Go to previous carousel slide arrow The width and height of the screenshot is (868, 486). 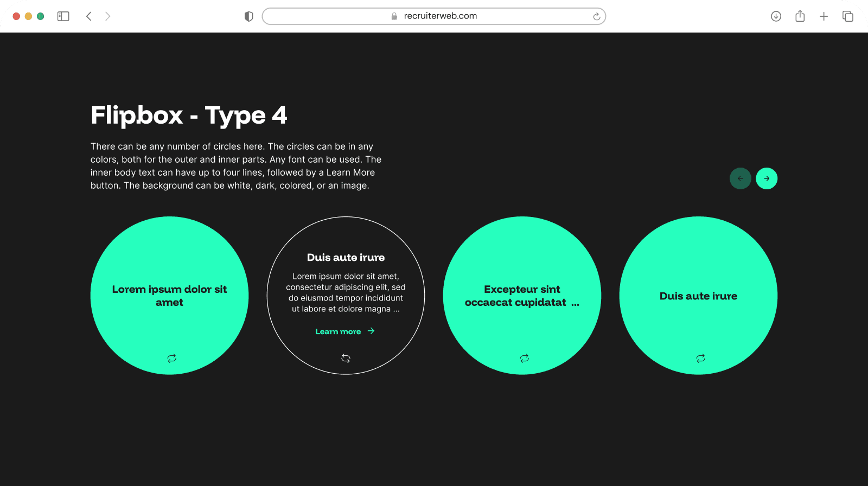coord(740,178)
